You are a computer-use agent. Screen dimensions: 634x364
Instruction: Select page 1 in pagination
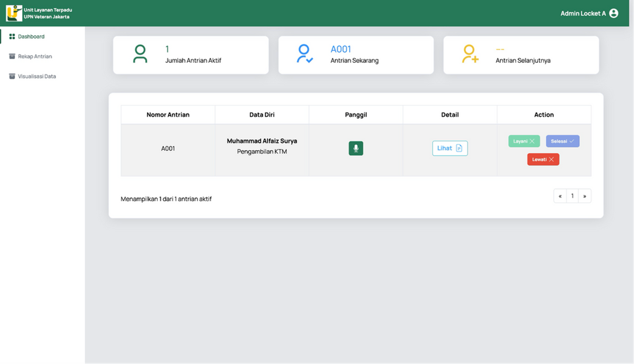point(572,196)
